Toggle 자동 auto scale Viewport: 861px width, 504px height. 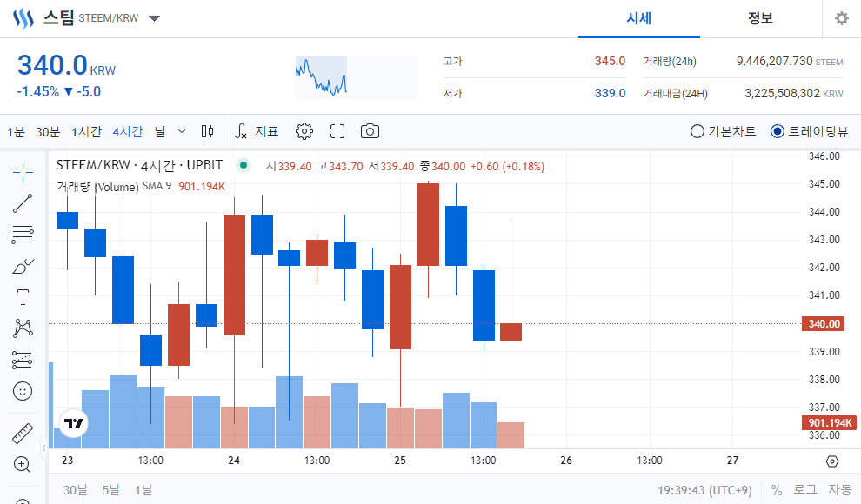pyautogui.click(x=839, y=490)
